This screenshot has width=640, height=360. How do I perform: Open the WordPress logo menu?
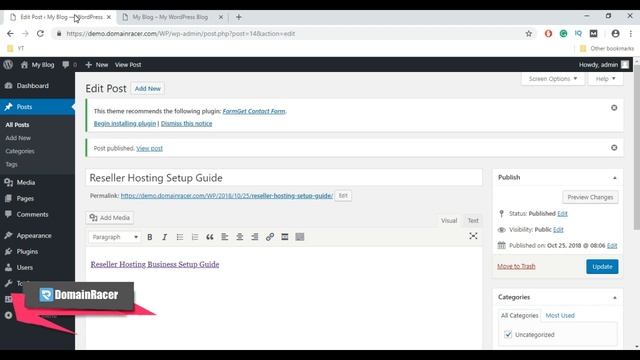[8, 64]
